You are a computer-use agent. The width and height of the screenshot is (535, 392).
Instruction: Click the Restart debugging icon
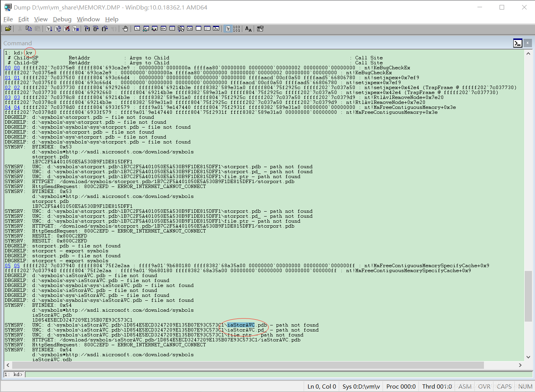tap(58, 29)
